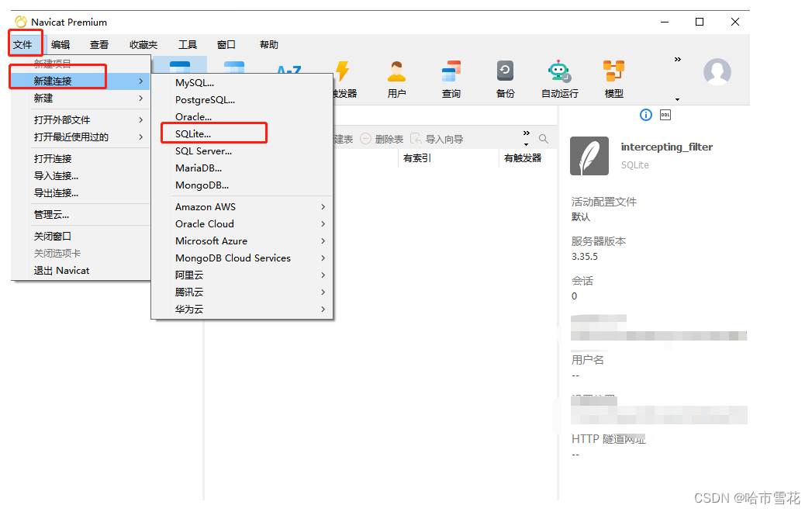Click the SQLite feather connection icon
Viewport: 812px width, 512px height.
(x=589, y=156)
